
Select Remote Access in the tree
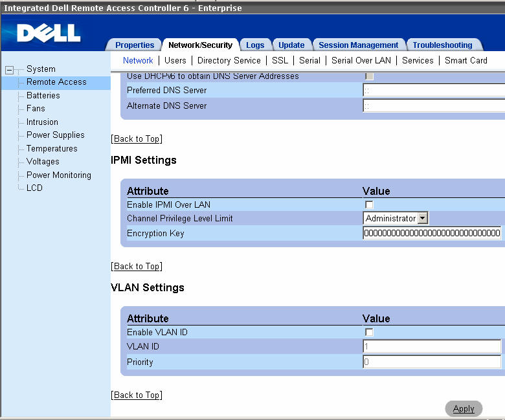pyautogui.click(x=56, y=82)
